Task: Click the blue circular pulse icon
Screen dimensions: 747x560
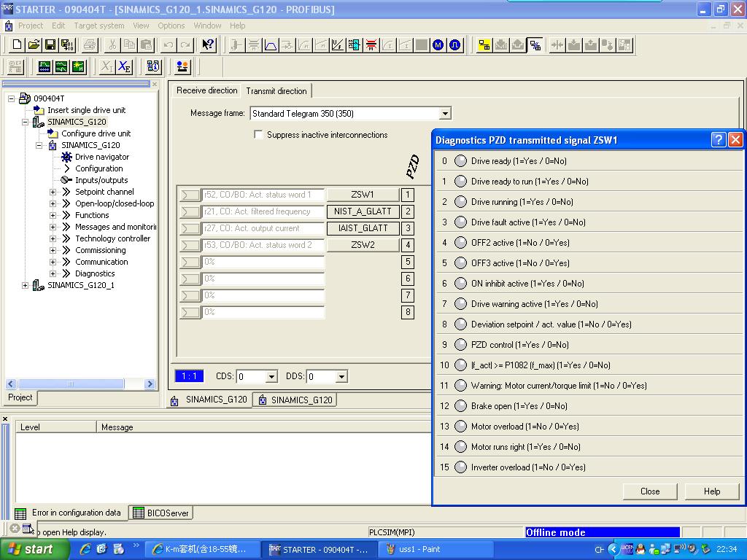Action: pyautogui.click(x=455, y=45)
